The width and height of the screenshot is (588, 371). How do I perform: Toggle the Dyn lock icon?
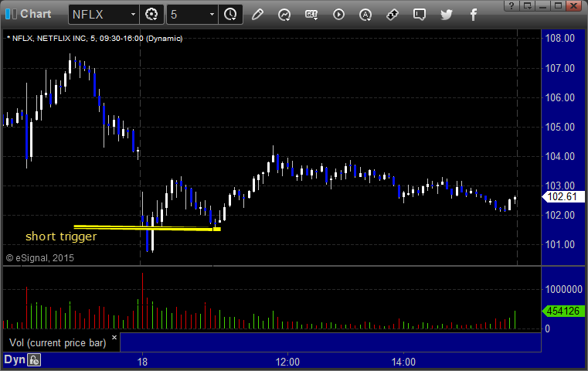point(34,360)
